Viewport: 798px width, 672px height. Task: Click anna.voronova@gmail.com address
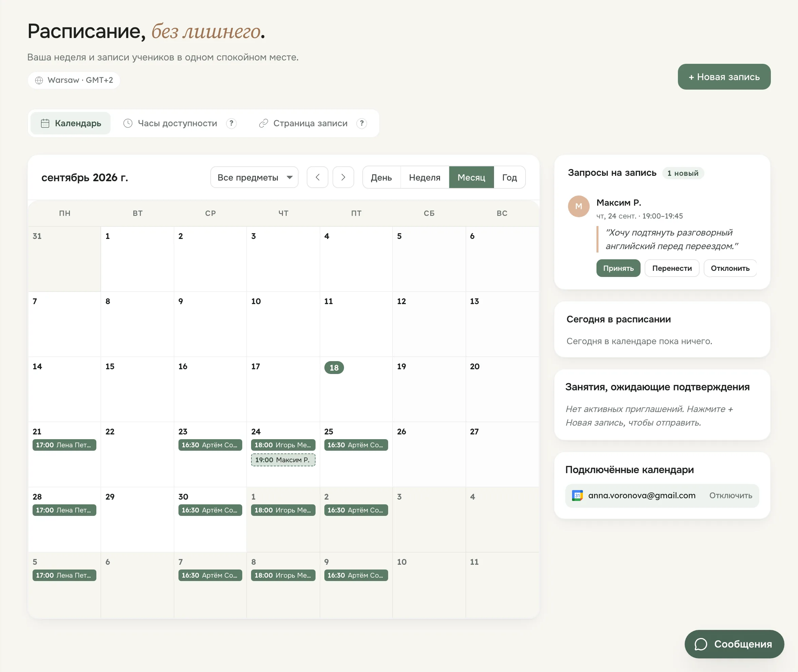coord(642,495)
